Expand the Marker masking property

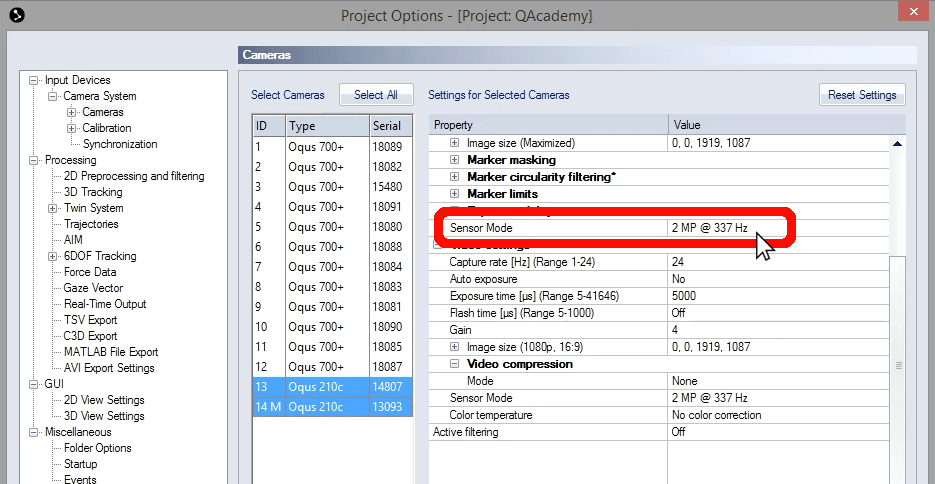(x=454, y=160)
